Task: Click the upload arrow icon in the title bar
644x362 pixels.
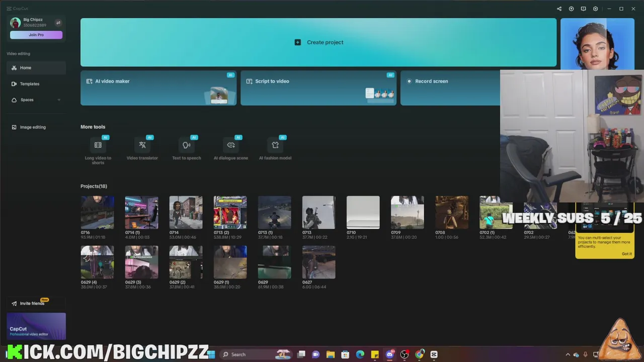Action: tap(571, 9)
